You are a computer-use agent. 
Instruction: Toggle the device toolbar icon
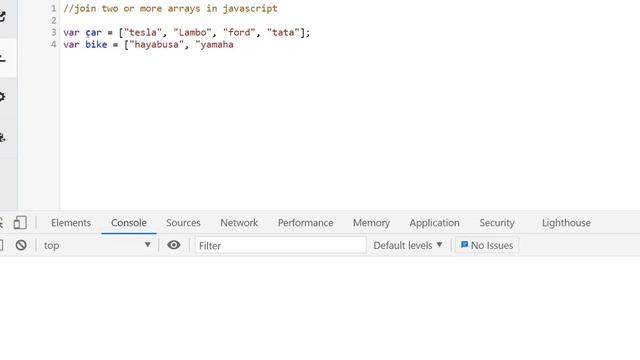pyautogui.click(x=20, y=223)
